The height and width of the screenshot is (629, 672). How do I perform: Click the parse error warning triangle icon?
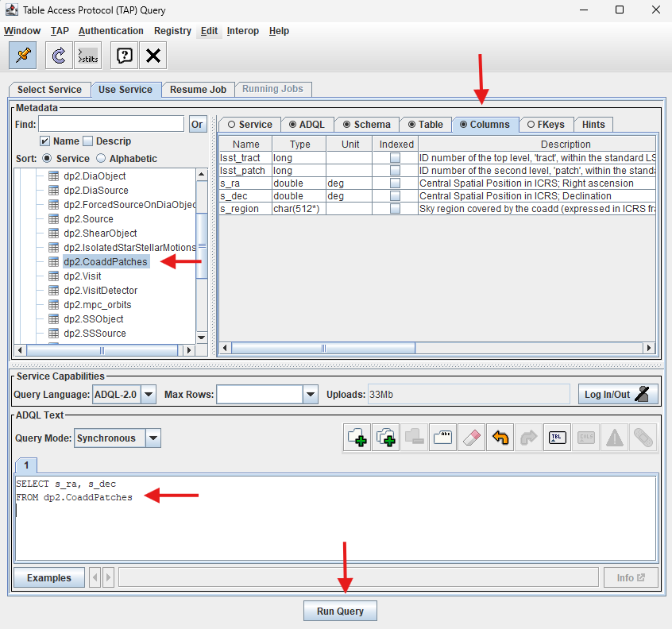[x=615, y=438]
